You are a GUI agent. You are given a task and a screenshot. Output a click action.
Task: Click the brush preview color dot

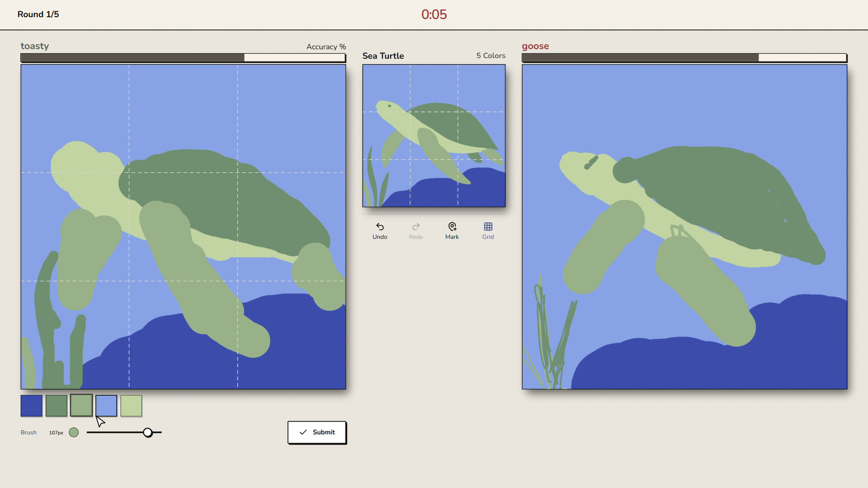[x=74, y=432]
